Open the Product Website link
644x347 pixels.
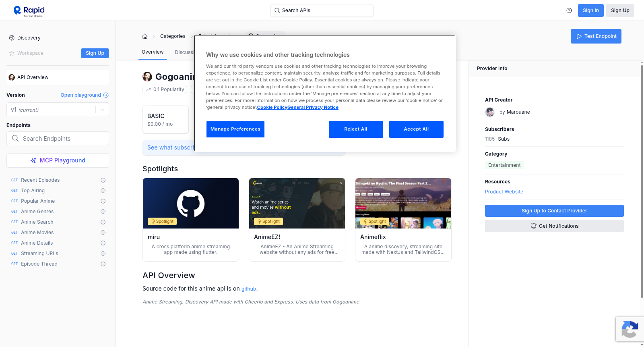[x=504, y=192]
